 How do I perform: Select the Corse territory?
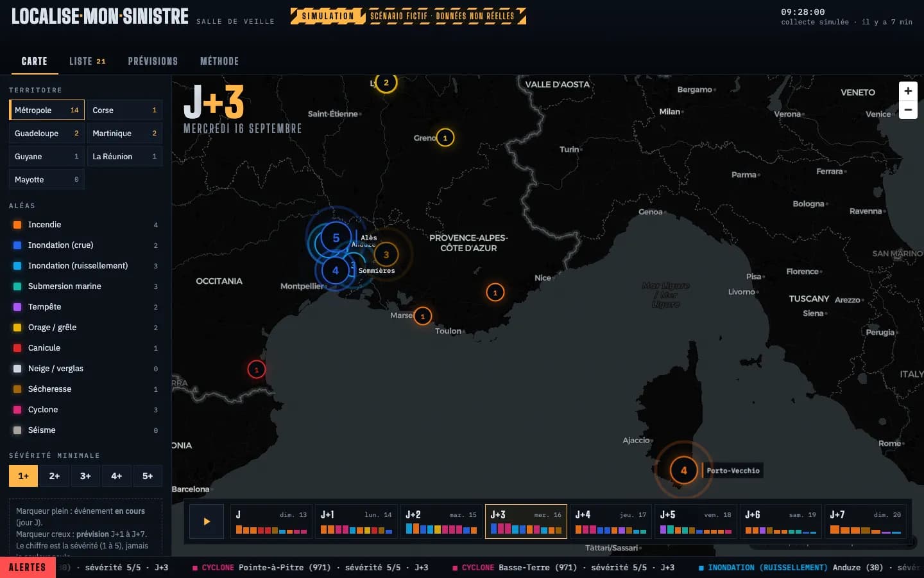coord(124,110)
